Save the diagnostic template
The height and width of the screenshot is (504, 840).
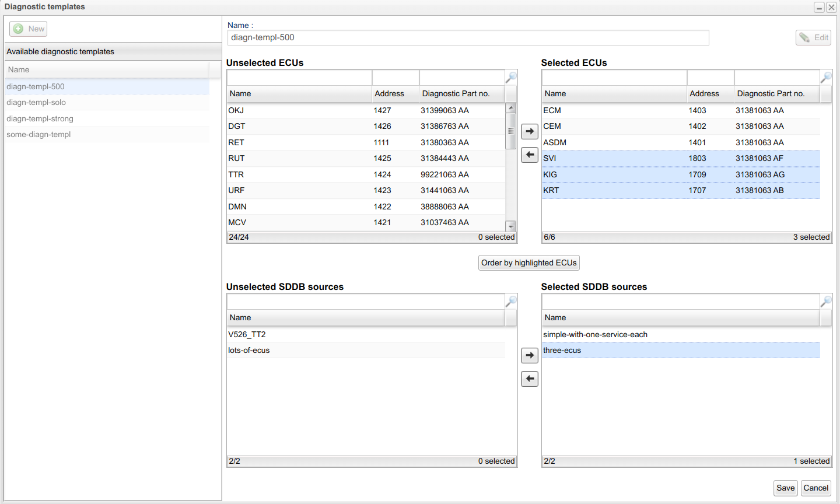pos(785,488)
